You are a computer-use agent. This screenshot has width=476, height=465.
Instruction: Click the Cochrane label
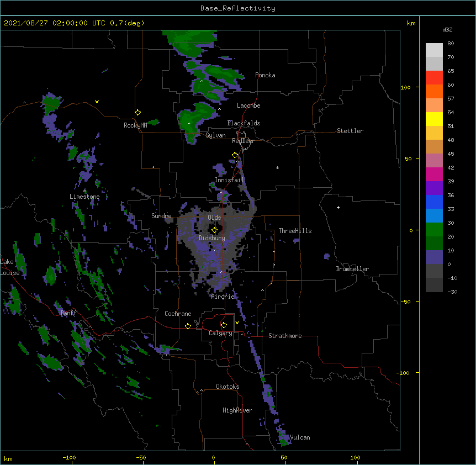point(178,314)
